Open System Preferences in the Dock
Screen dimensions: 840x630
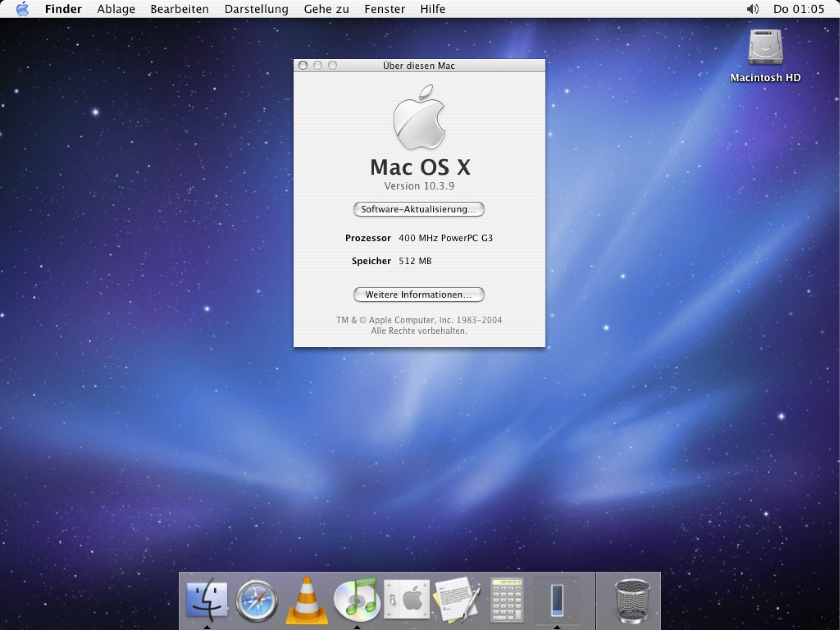[407, 600]
